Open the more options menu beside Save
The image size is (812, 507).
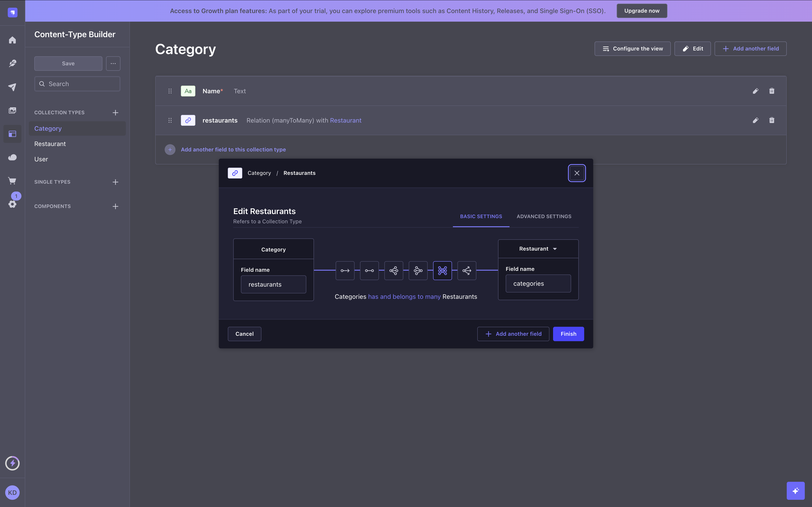[x=113, y=63]
